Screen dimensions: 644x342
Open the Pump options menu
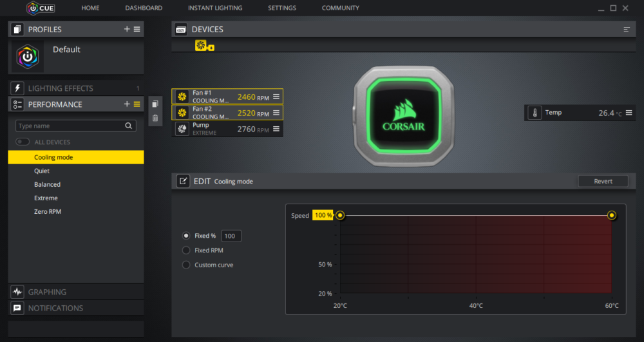click(276, 129)
